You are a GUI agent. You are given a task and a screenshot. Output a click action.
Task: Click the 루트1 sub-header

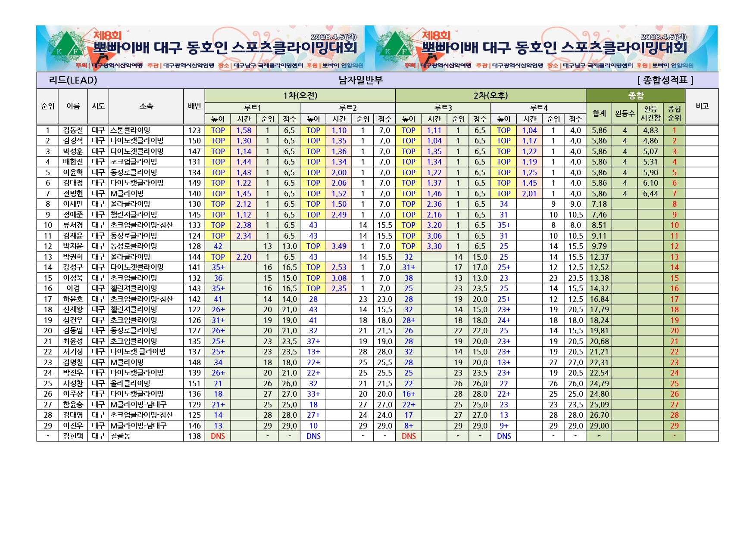point(253,108)
